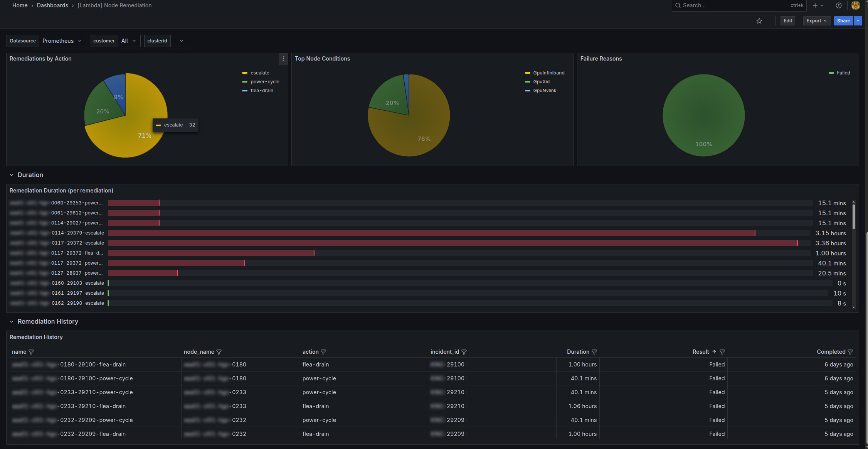Screen dimensions: 868x449
Task: Click the filter icon on name column
Action: click(32, 352)
